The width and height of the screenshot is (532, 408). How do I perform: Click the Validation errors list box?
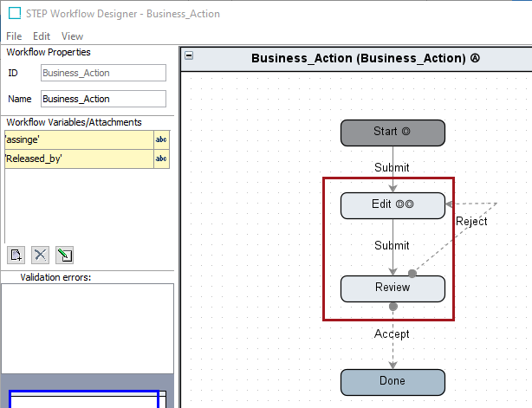[x=88, y=328]
